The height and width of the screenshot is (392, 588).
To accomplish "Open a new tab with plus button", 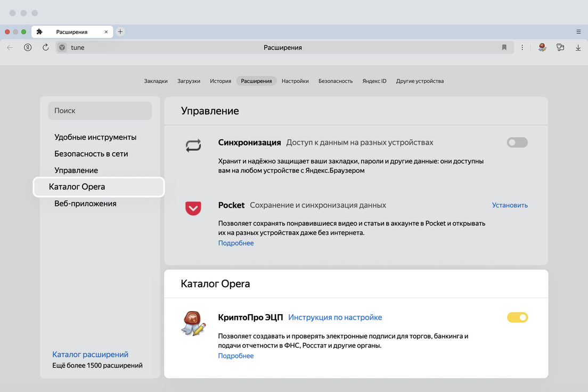I will 120,32.
